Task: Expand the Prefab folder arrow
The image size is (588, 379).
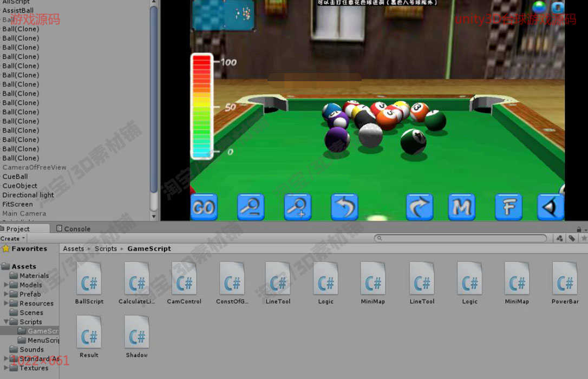Action: [5, 294]
